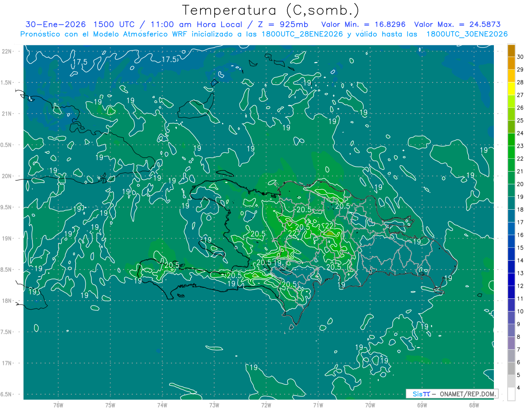
Task: Click the "69W" longitude axis label
Action: [x=422, y=405]
